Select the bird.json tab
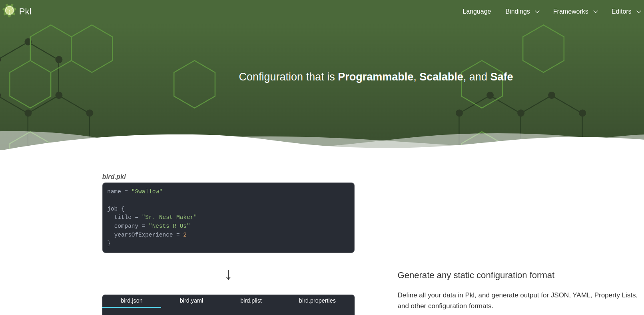The width and height of the screenshot is (644, 315). (132, 301)
